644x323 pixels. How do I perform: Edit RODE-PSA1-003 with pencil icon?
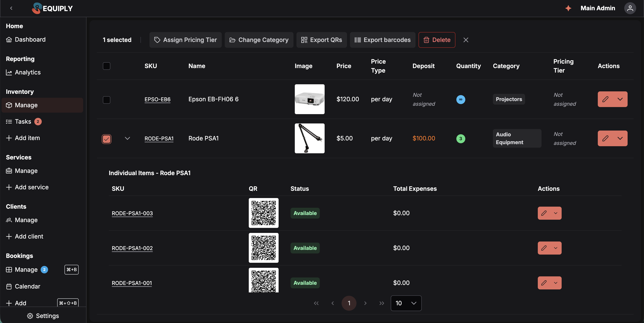(x=544, y=213)
